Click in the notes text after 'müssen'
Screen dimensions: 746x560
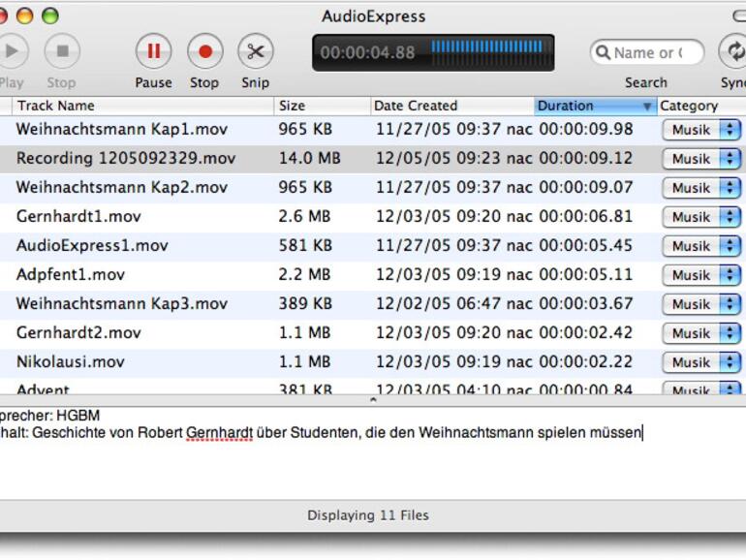coord(642,432)
